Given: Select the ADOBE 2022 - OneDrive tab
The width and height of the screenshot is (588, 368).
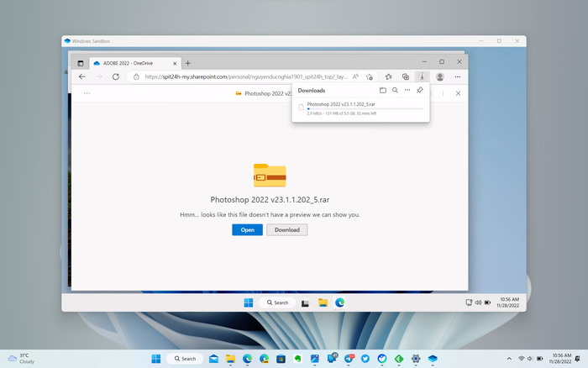Looking at the screenshot, I should pyautogui.click(x=135, y=63).
